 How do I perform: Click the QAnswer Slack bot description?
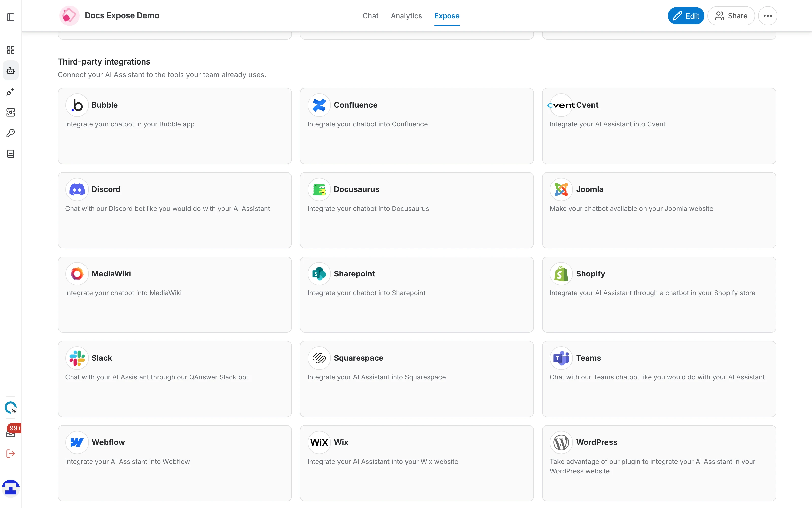click(x=157, y=377)
